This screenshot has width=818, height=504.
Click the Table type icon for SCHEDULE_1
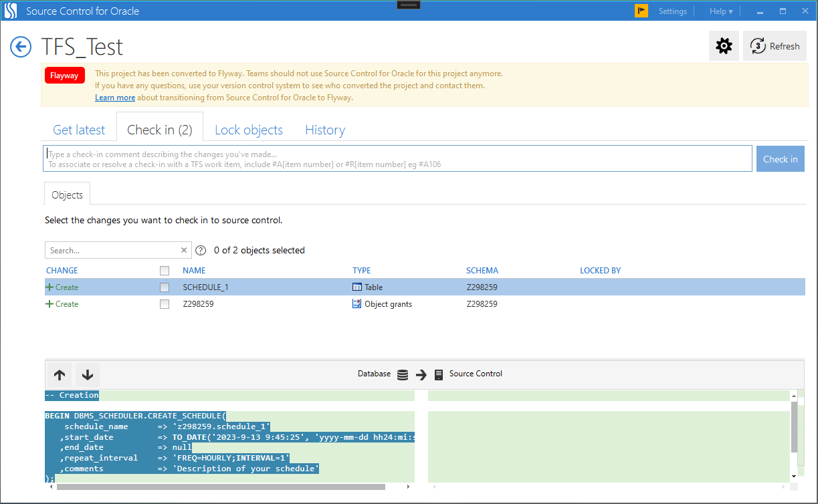[357, 287]
